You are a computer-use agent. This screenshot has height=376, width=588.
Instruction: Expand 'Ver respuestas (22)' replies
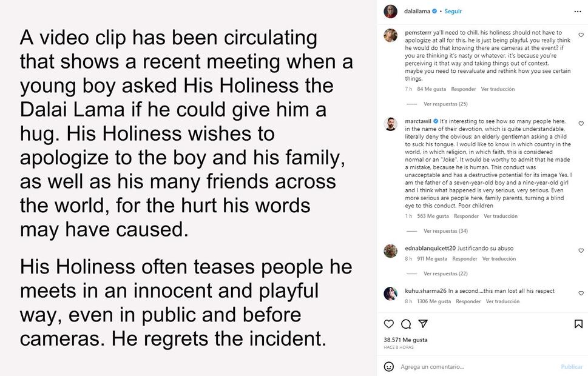click(x=445, y=274)
